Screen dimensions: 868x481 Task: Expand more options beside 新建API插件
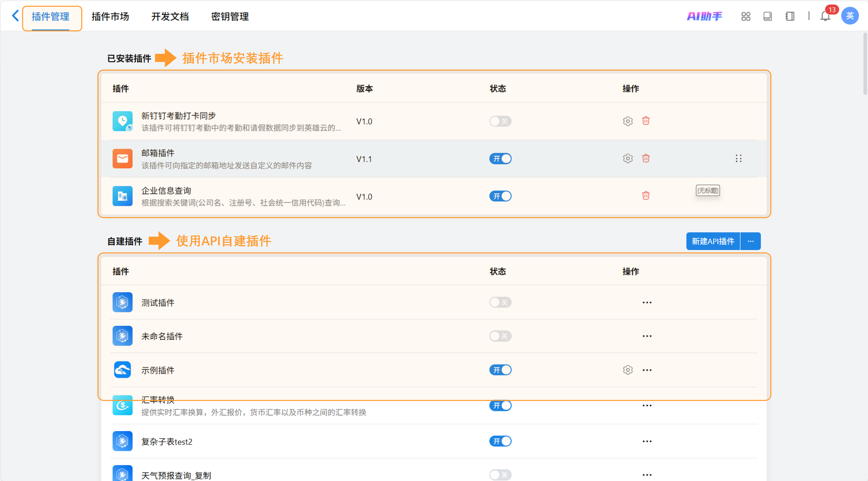[750, 241]
